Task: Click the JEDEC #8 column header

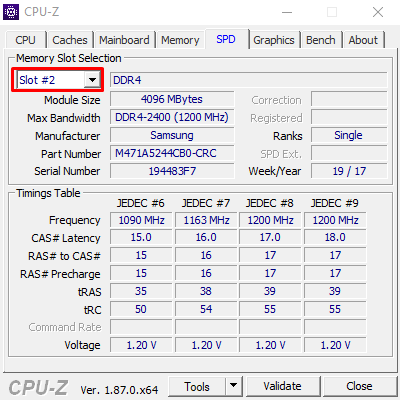Action: coord(270,203)
